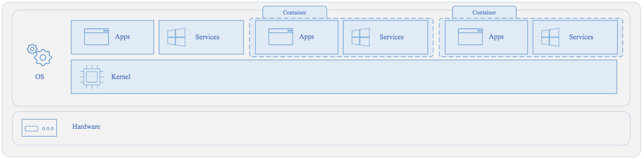Screen dimensions: 644x159
Task: Click the Apps window icon in first container
Action: point(281,37)
